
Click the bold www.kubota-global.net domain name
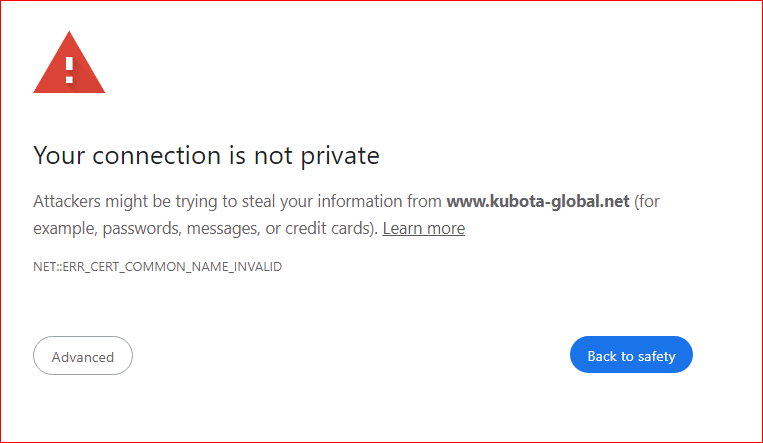[x=538, y=201]
